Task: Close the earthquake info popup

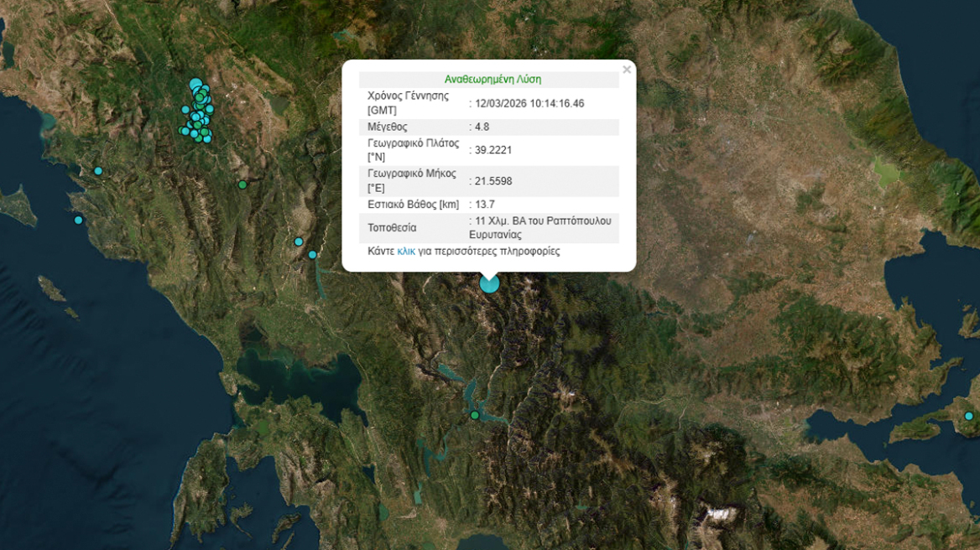Action: click(627, 70)
